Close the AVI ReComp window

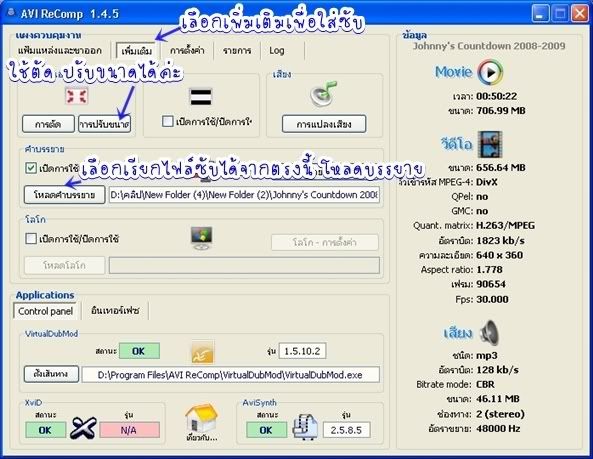[x=579, y=14]
